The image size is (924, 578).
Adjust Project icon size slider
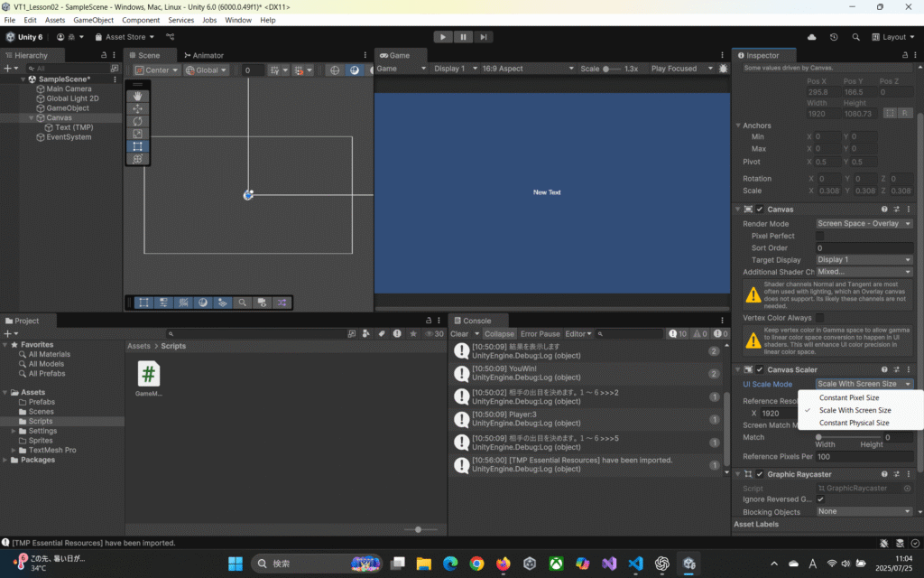tap(420, 529)
